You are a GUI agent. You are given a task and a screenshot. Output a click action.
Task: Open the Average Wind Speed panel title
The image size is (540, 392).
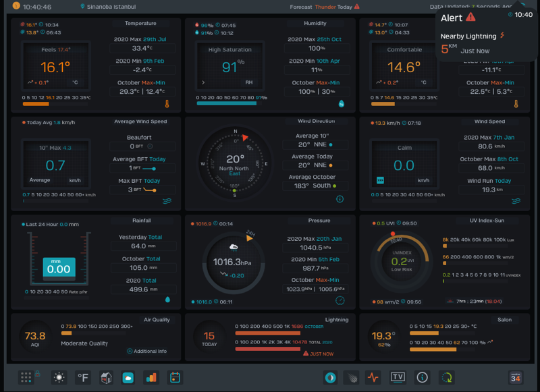click(x=140, y=121)
